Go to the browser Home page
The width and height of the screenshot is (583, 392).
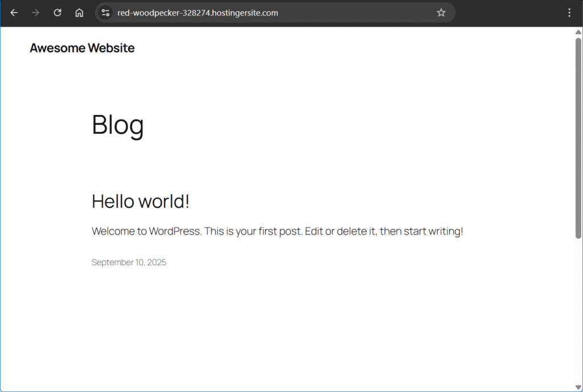(x=79, y=13)
